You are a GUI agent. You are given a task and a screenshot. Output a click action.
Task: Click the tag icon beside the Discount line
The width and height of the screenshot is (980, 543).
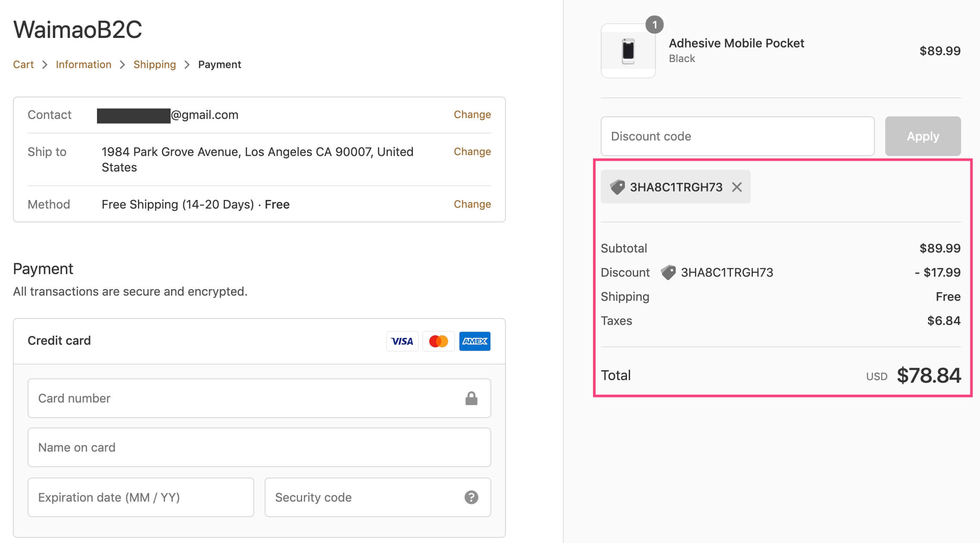coord(668,272)
